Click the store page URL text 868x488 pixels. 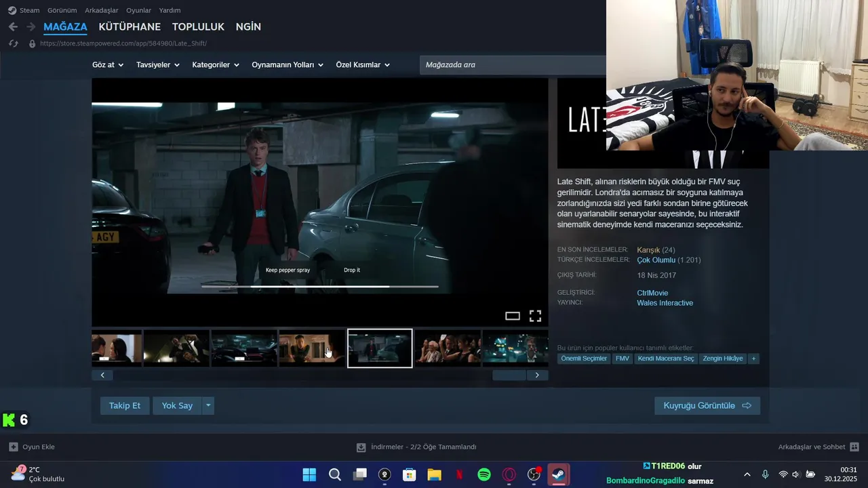pos(123,43)
